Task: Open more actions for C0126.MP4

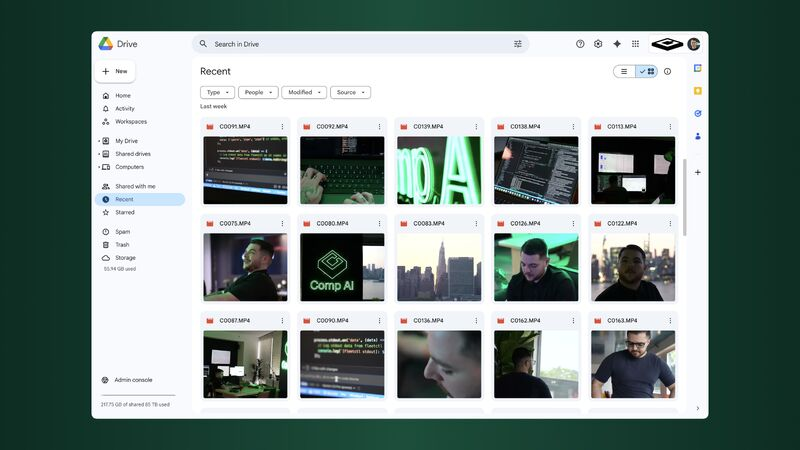Action: [x=573, y=223]
